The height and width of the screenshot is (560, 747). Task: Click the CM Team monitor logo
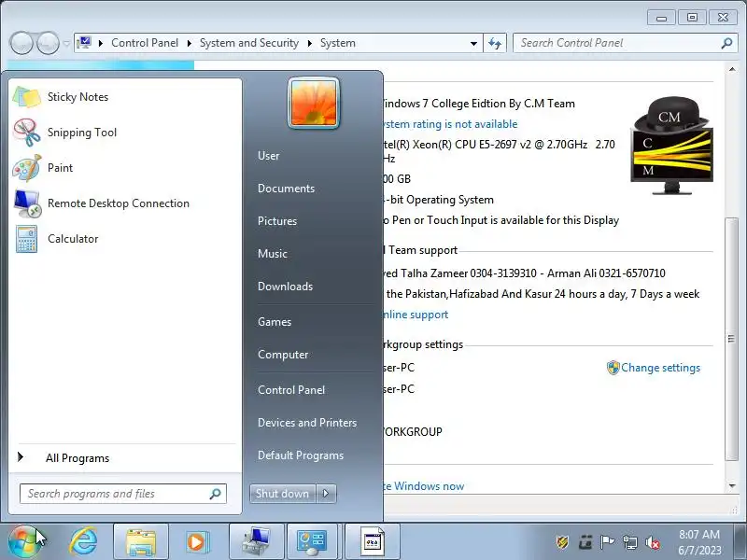(671, 146)
